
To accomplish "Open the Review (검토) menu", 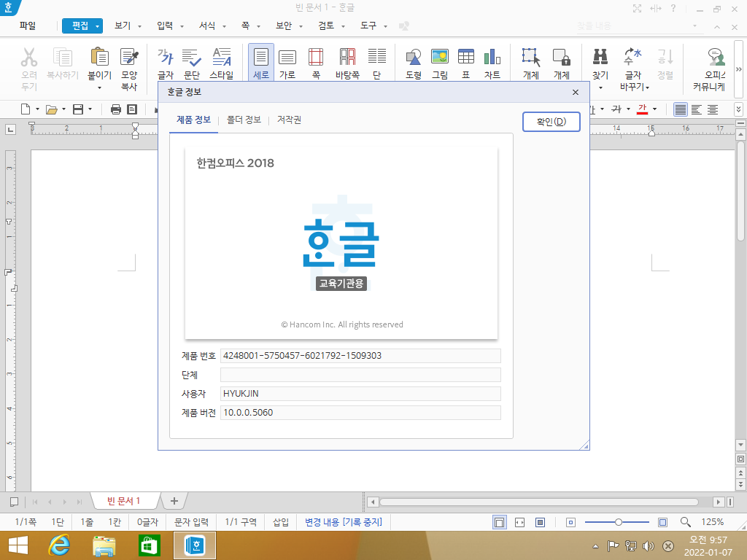I will (x=326, y=26).
